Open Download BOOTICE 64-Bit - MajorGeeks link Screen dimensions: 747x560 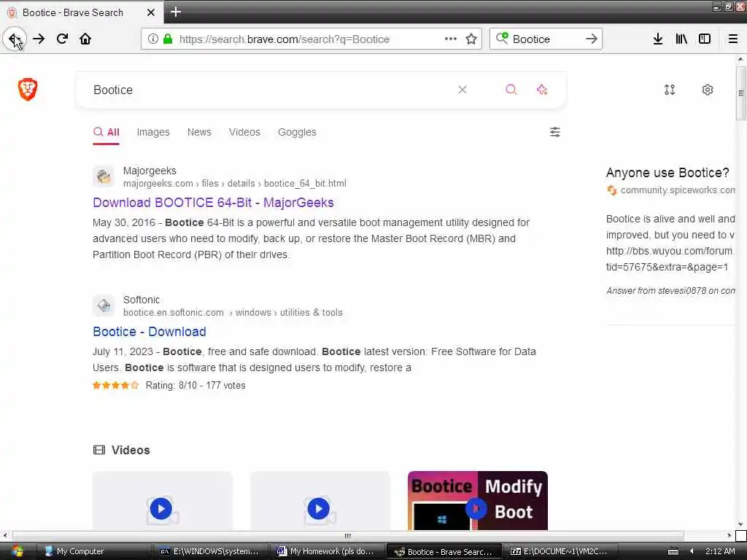tap(213, 203)
